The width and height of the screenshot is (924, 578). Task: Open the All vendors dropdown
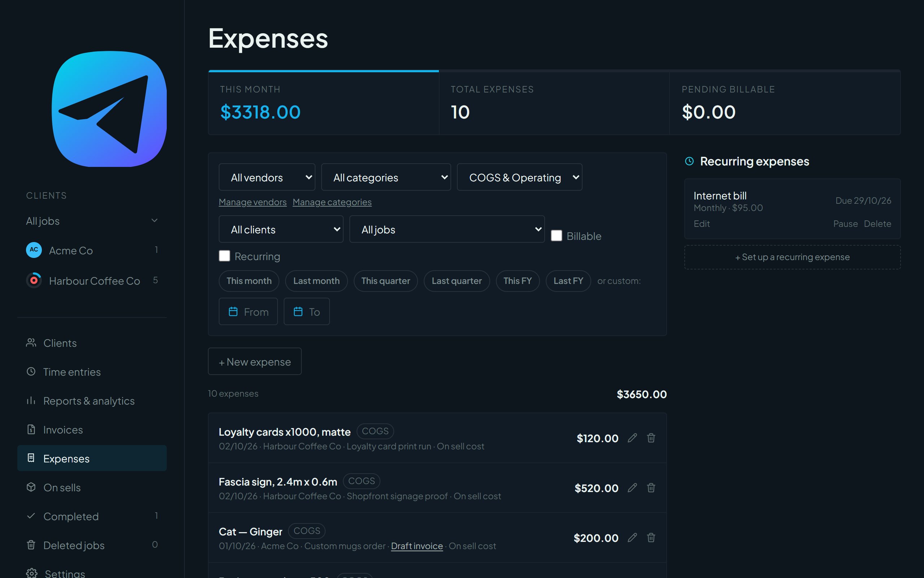click(x=267, y=177)
